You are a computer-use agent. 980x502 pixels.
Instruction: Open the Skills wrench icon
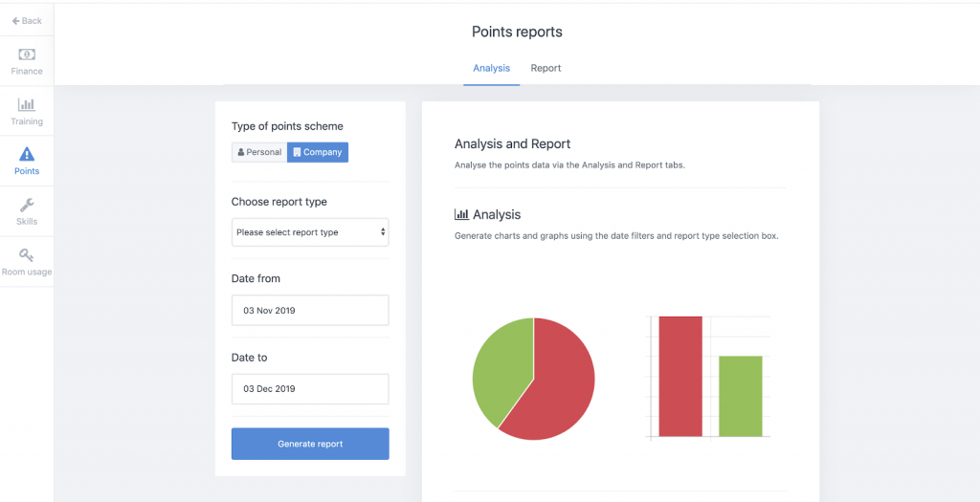(27, 205)
